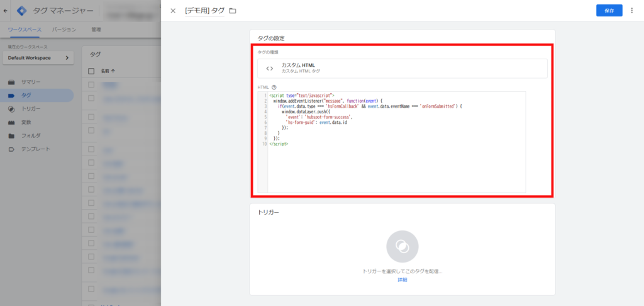Click the folder icon beside the tag name
This screenshot has width=644, height=306.
click(233, 11)
